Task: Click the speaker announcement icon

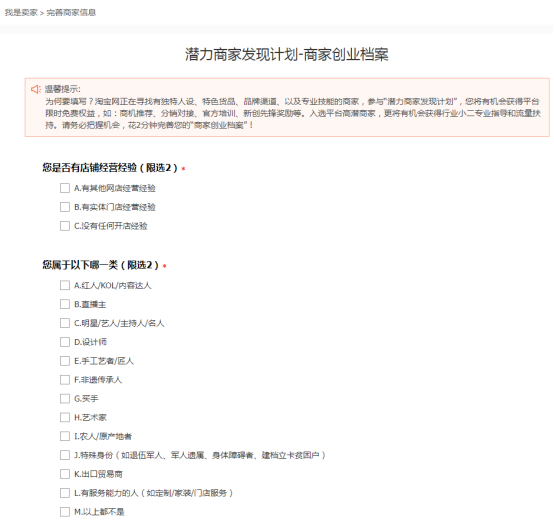Action: pyautogui.click(x=36, y=89)
